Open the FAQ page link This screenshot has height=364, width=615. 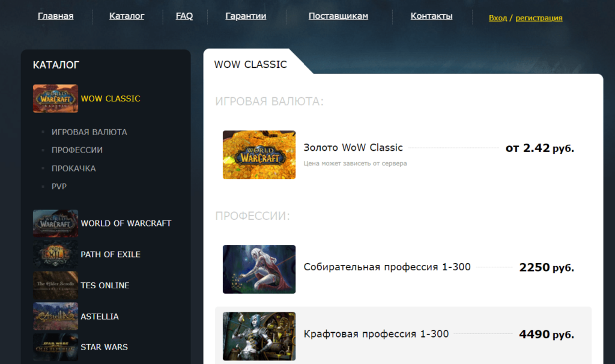[184, 16]
